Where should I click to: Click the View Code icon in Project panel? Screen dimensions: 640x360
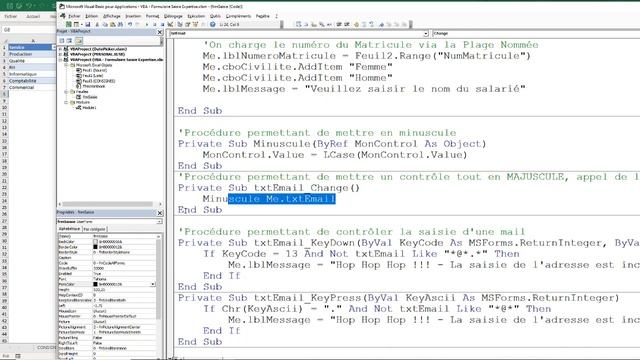(62, 40)
